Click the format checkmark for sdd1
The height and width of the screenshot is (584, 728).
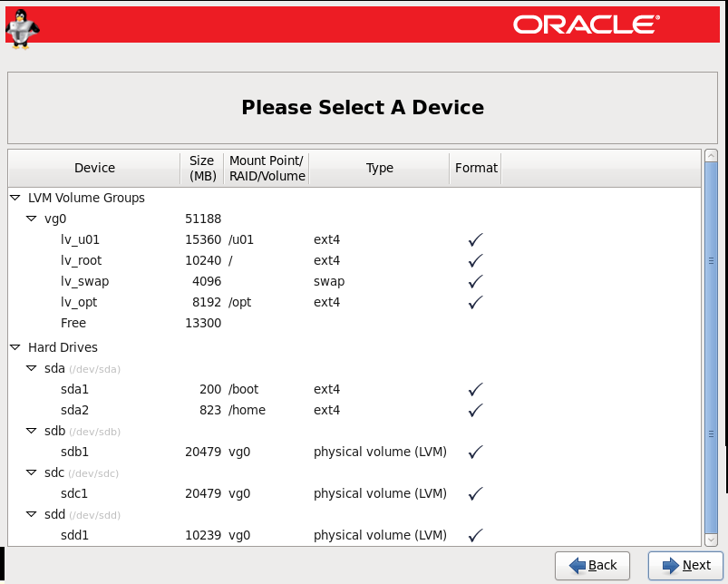(x=475, y=535)
